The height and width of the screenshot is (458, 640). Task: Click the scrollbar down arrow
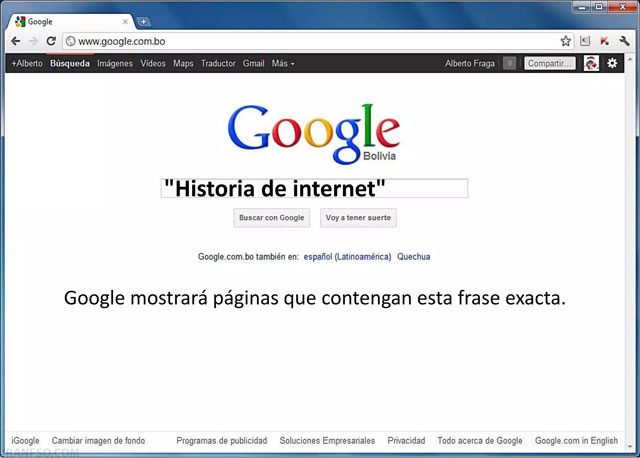(629, 447)
